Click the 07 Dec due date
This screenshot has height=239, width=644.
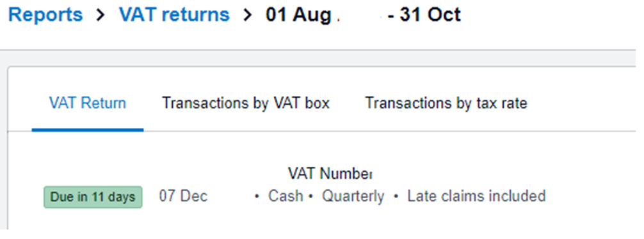pyautogui.click(x=183, y=196)
